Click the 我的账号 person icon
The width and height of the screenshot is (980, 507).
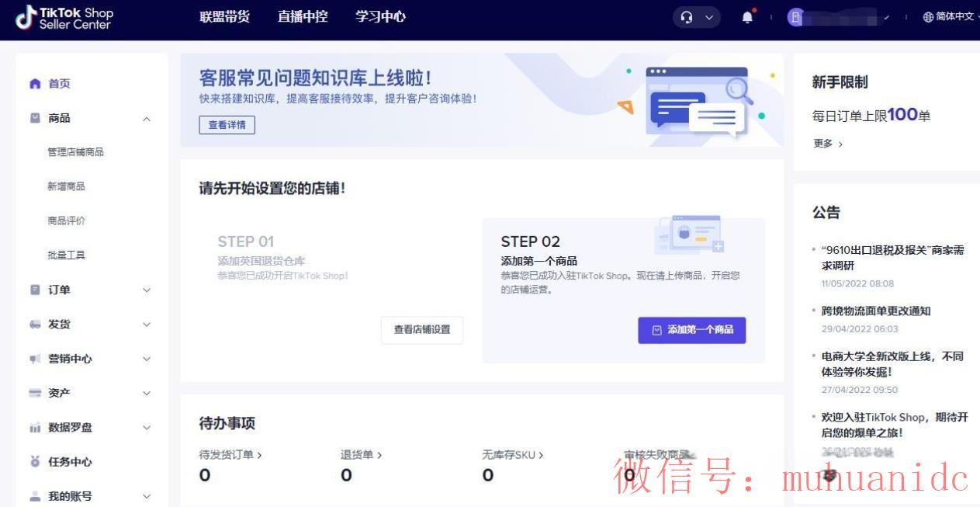pyautogui.click(x=35, y=496)
